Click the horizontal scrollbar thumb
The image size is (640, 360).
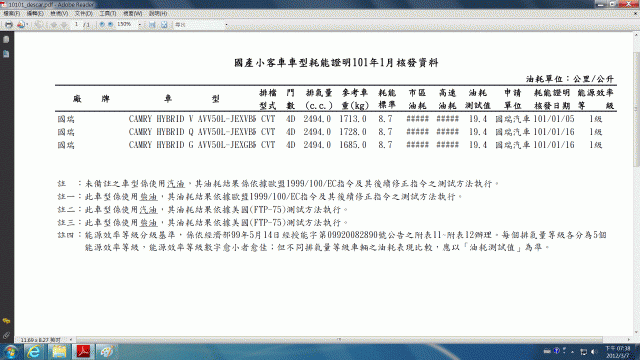pyautogui.click(x=339, y=340)
